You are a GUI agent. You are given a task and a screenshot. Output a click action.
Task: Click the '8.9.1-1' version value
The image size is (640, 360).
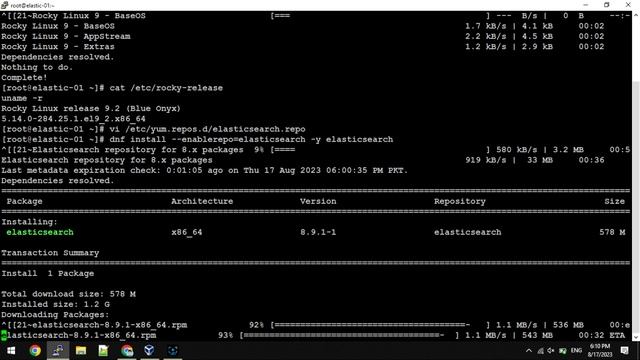click(x=318, y=232)
